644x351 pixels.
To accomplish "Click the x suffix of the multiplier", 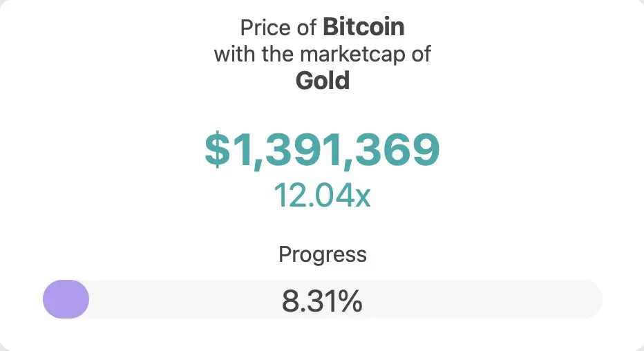I will [x=363, y=196].
